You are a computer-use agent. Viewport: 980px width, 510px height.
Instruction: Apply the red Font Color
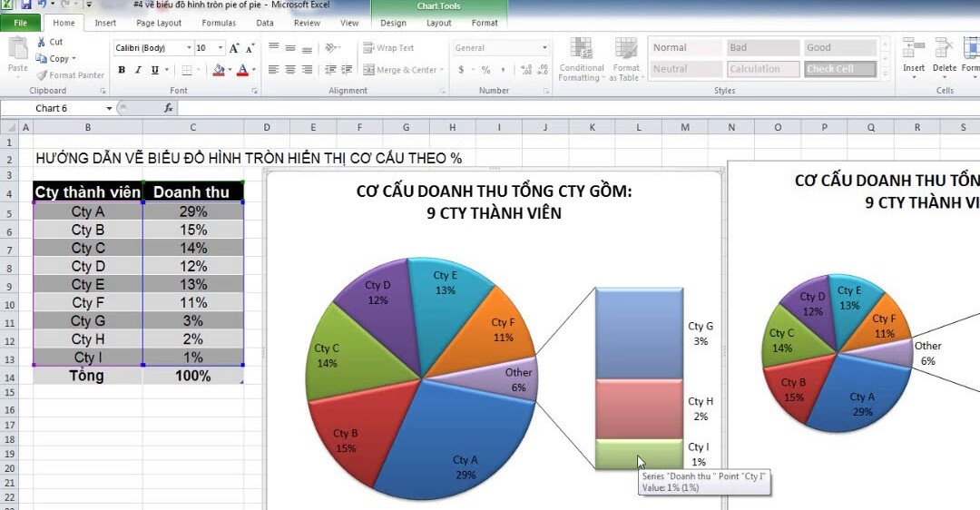tap(242, 70)
